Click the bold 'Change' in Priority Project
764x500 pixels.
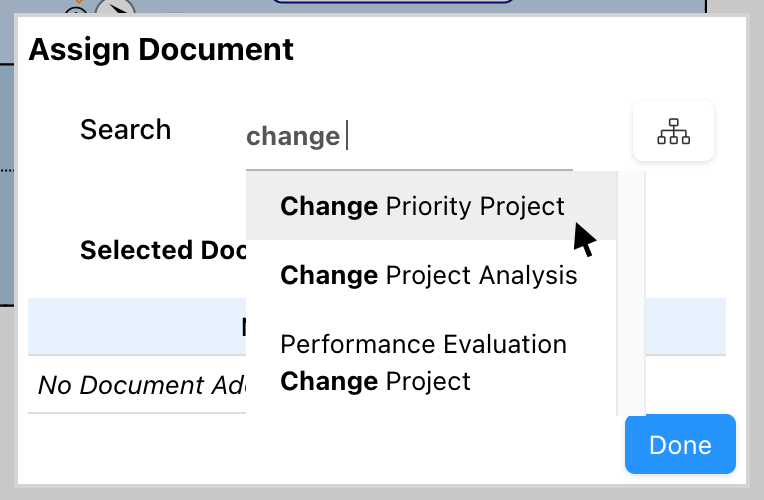tap(328, 206)
